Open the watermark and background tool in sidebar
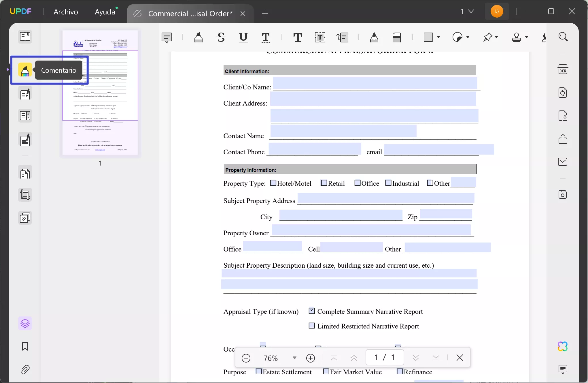Screen dimensions: 588x383 tap(25, 218)
